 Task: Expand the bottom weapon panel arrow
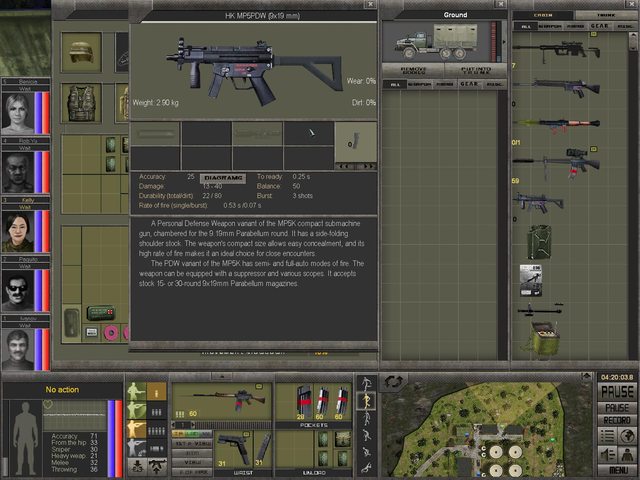pos(222,376)
